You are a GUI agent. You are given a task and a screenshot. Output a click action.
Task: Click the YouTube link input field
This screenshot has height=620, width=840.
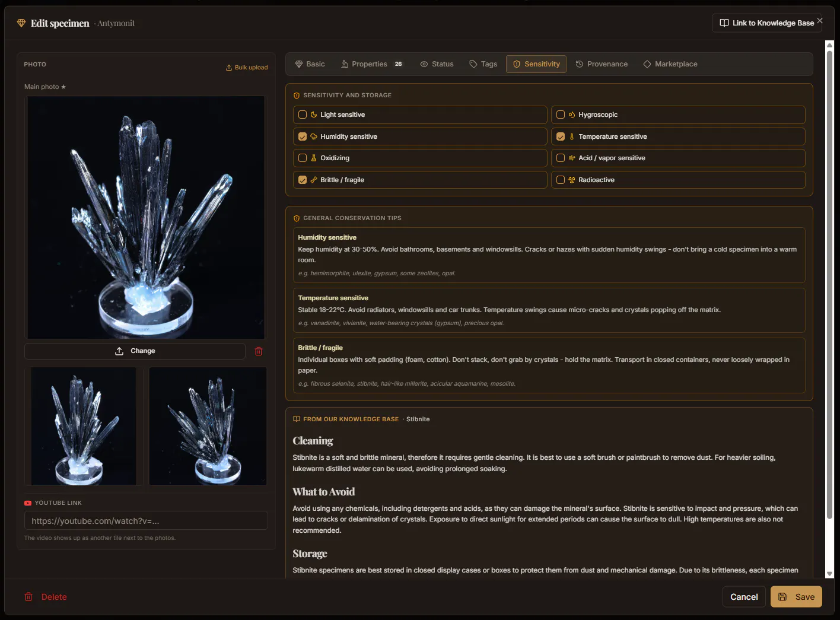click(x=146, y=521)
